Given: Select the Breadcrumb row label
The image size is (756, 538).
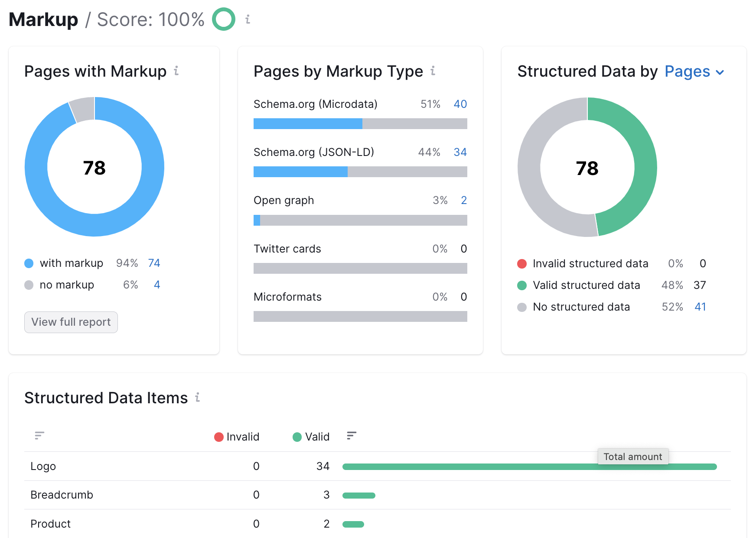Looking at the screenshot, I should (x=62, y=495).
